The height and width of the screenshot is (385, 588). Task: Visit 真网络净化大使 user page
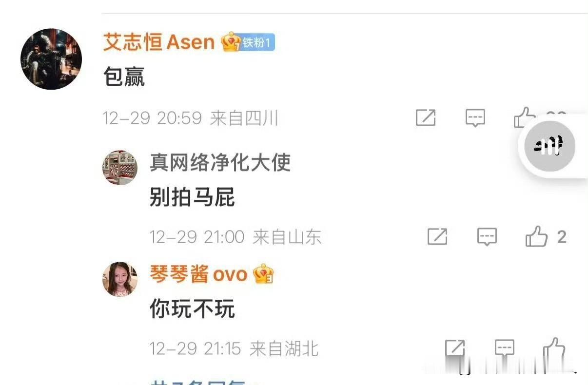pyautogui.click(x=220, y=162)
